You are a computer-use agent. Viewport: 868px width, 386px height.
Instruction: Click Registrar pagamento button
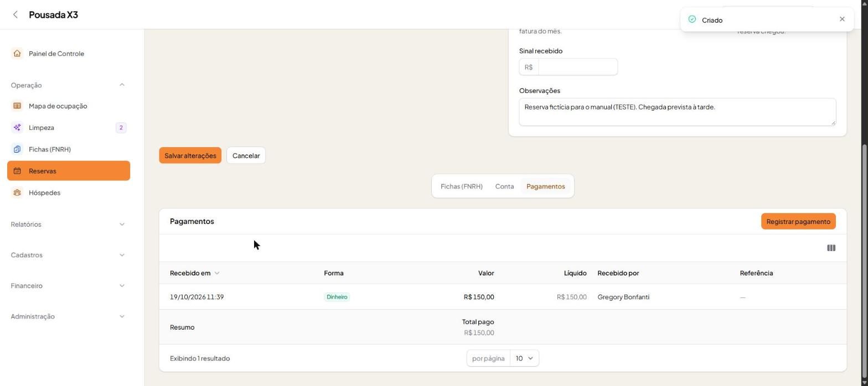coord(798,221)
